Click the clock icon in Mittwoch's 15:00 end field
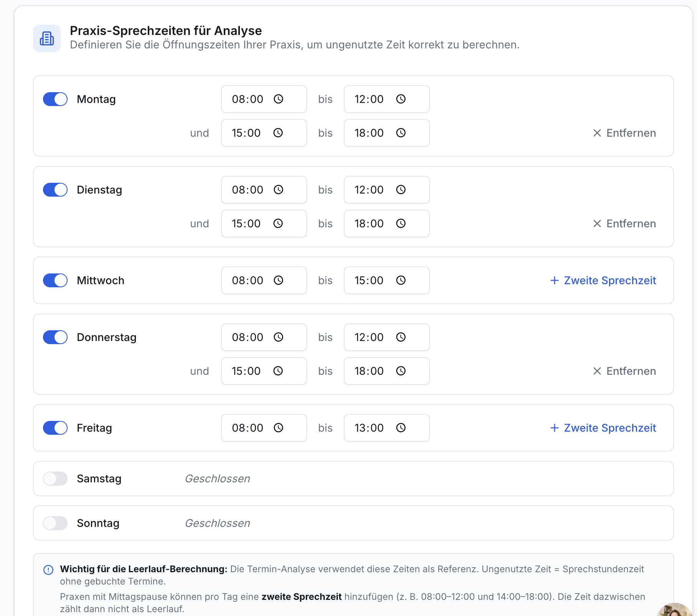Image resolution: width=697 pixels, height=616 pixels. click(401, 280)
